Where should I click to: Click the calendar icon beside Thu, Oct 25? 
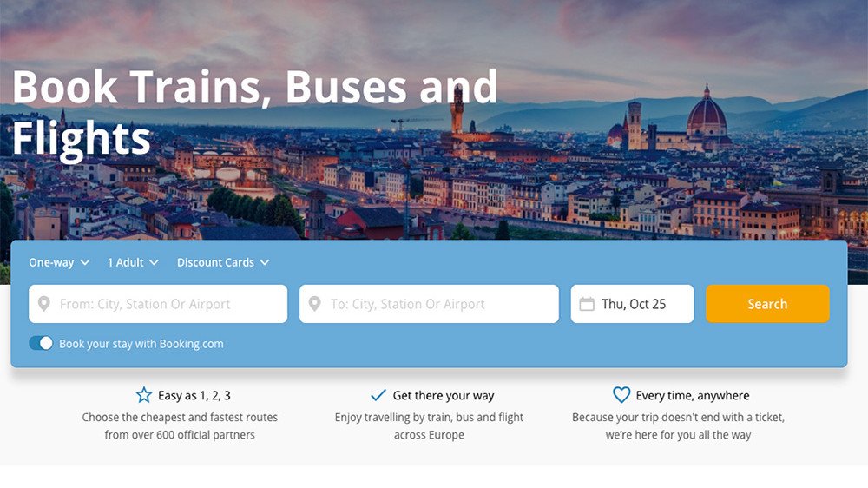pyautogui.click(x=587, y=304)
